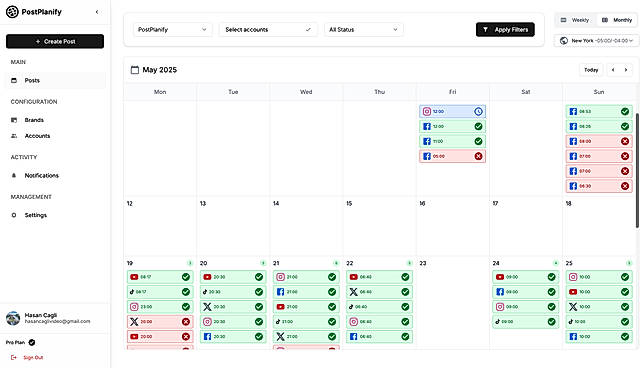Click the Apply Filters button
Viewport: 642px width, 368px height.
pyautogui.click(x=505, y=29)
